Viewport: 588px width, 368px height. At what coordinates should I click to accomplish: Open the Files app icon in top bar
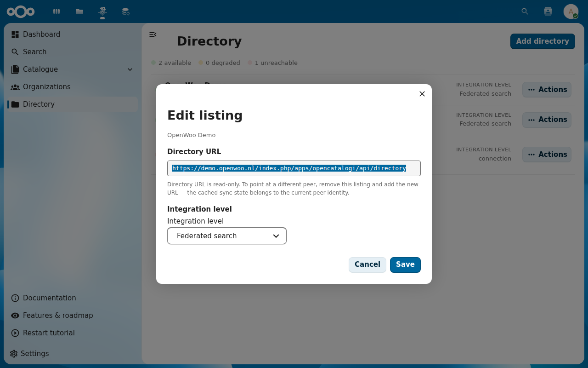79,11
